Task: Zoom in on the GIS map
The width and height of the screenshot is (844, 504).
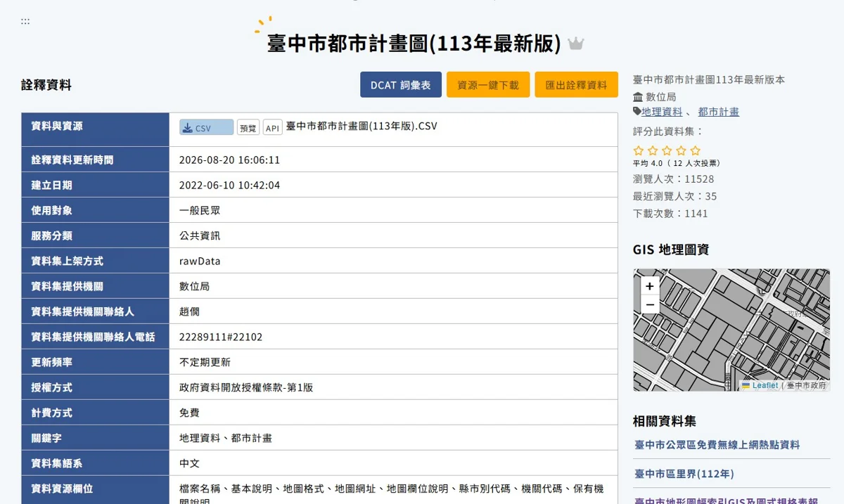Action: [650, 286]
